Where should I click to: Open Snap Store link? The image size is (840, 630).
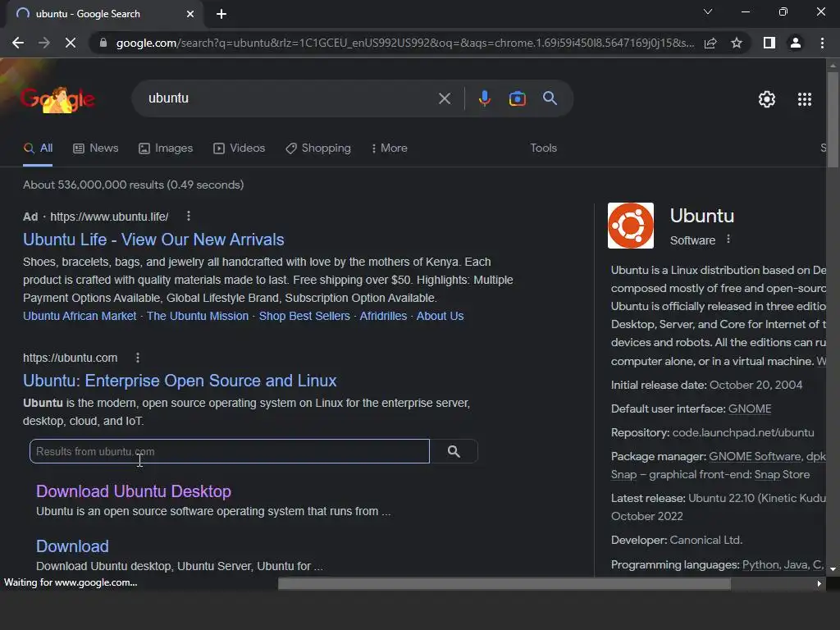tap(782, 475)
